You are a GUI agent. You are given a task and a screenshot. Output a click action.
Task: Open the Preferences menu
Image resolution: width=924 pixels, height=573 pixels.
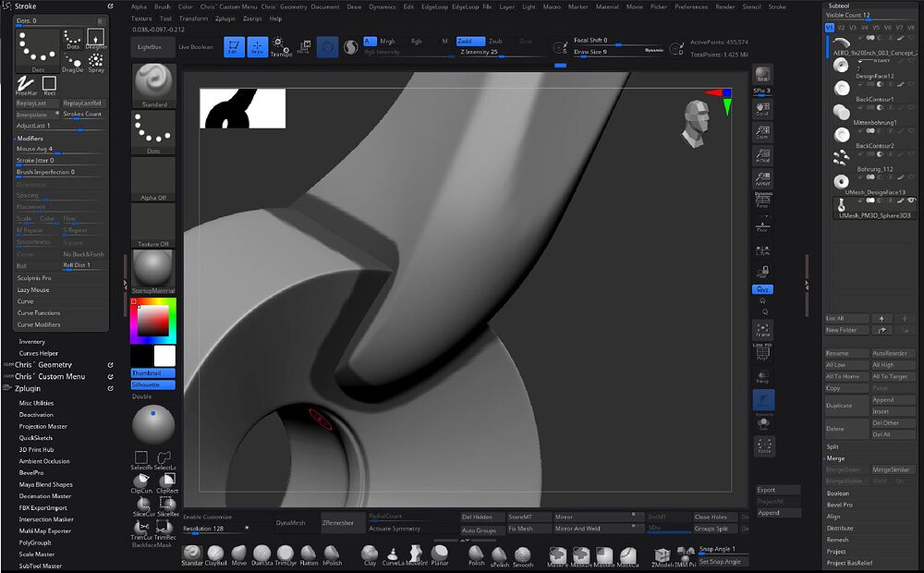pyautogui.click(x=691, y=7)
